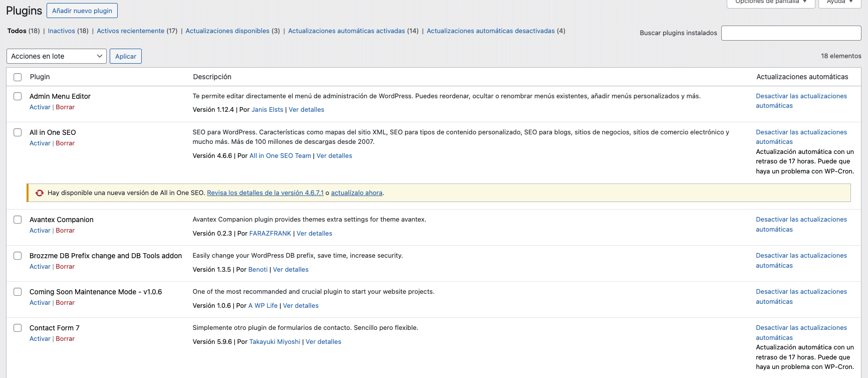This screenshot has width=868, height=378.
Task: Click the Buscar plugins instalados search field
Action: 791,33
